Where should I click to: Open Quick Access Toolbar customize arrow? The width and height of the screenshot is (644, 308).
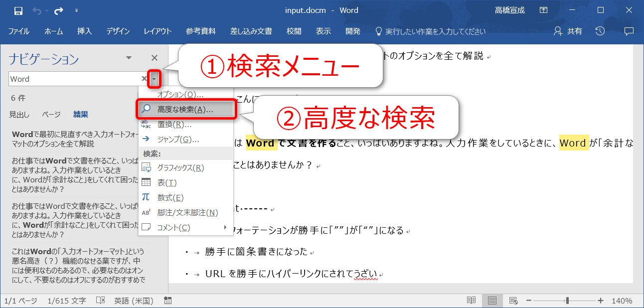76,10
